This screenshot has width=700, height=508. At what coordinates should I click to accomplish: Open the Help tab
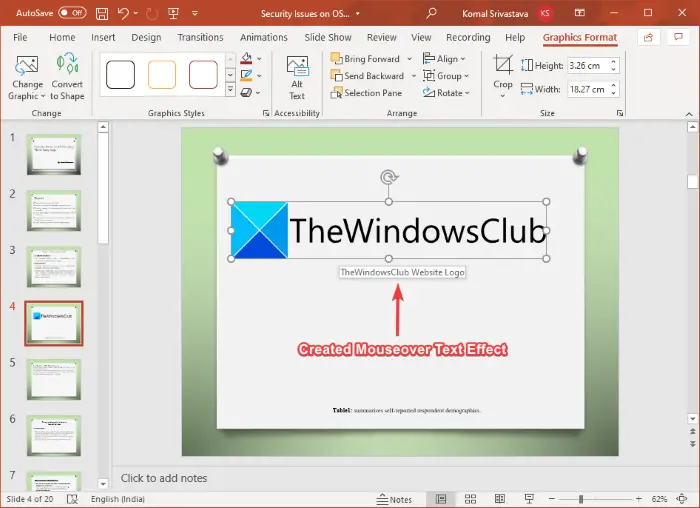pos(515,37)
